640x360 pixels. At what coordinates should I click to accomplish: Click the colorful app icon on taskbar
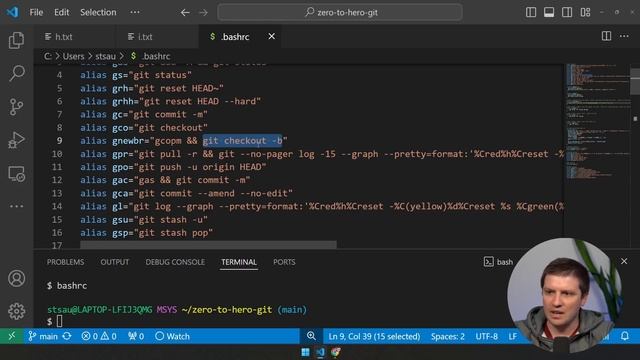(x=336, y=352)
